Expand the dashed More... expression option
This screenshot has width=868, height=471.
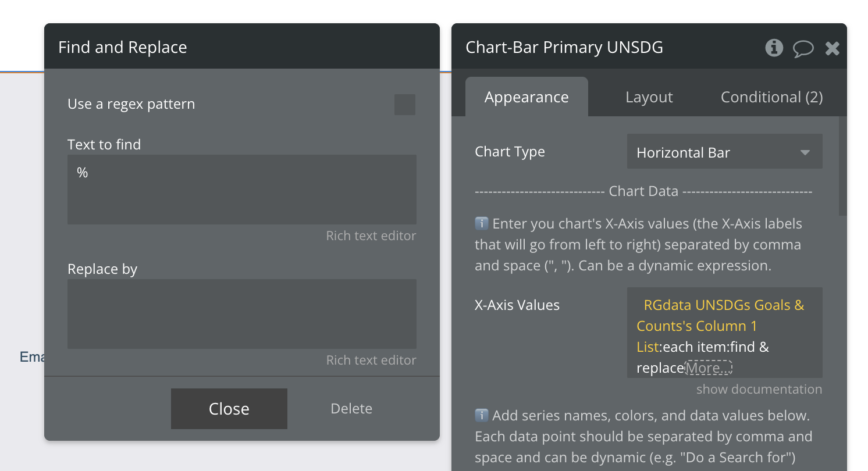click(x=708, y=367)
